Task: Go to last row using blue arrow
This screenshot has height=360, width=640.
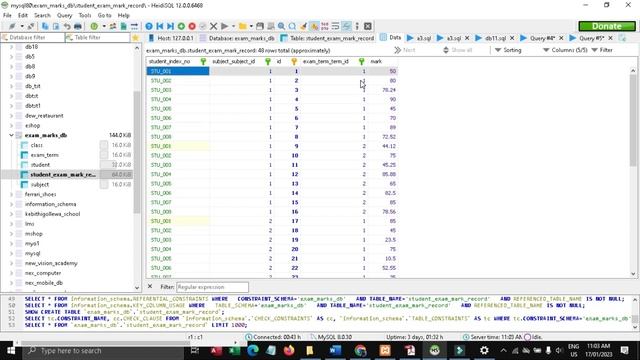Action: click(x=170, y=26)
